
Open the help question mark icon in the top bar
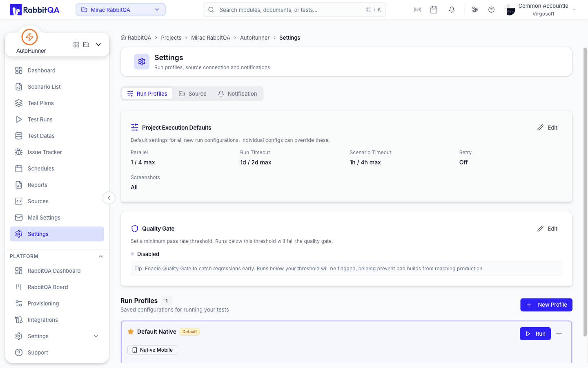[x=492, y=10]
